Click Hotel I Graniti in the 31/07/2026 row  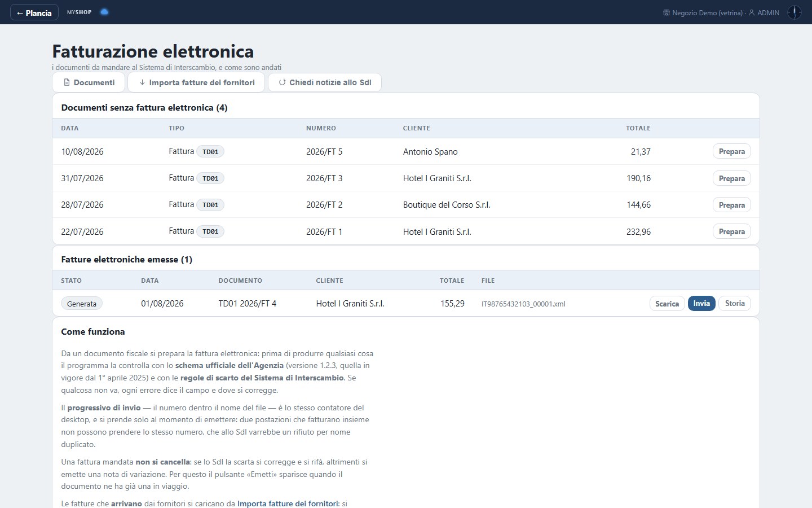click(437, 178)
